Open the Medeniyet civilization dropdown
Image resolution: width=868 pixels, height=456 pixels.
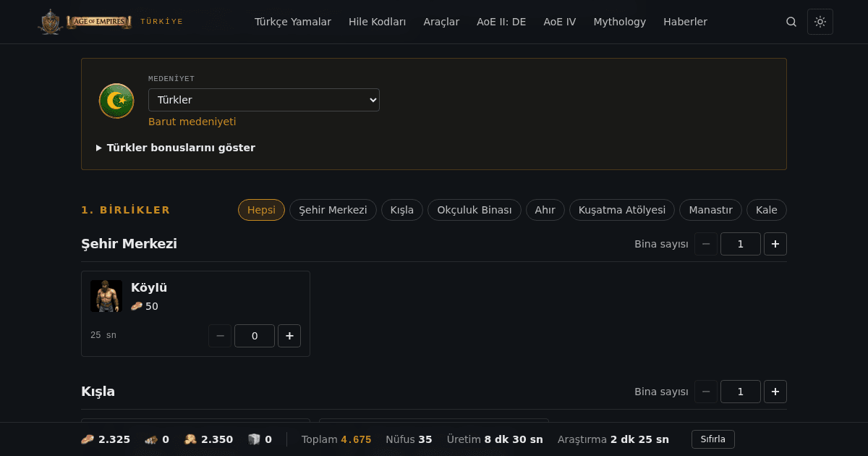coord(264,100)
